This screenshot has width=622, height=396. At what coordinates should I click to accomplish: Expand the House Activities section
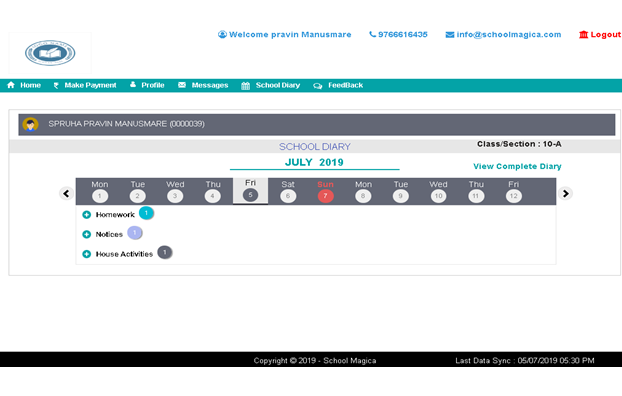pyautogui.click(x=86, y=254)
